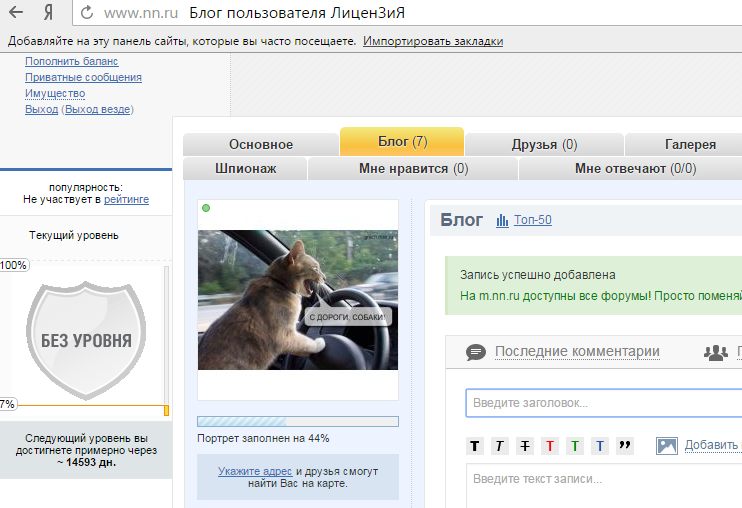Focus the Введите заголовок title field
This screenshot has height=508, width=742.
pyautogui.click(x=604, y=403)
